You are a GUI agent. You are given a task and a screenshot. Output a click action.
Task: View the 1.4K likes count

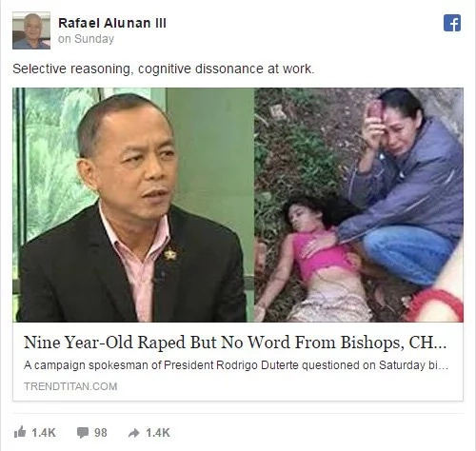[44, 433]
